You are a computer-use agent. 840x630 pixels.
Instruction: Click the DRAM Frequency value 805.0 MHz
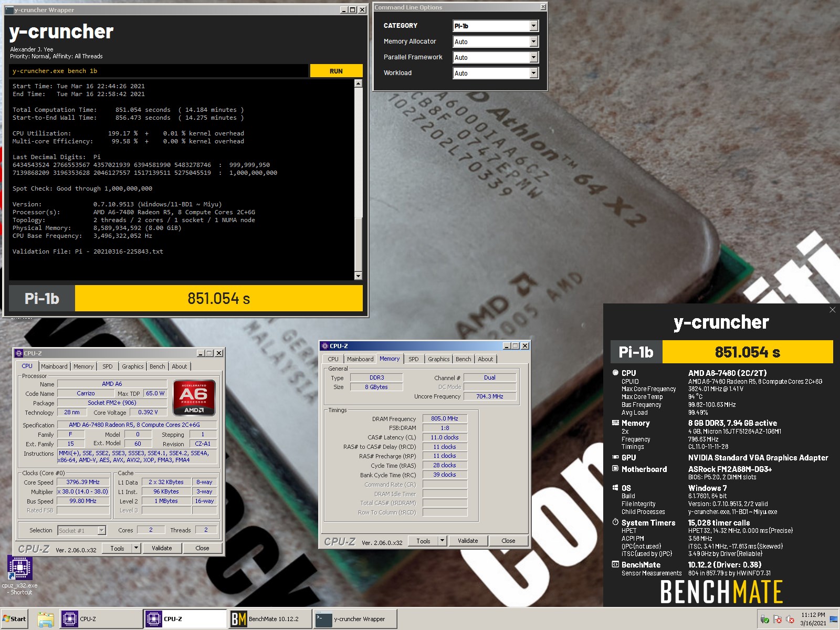point(445,418)
